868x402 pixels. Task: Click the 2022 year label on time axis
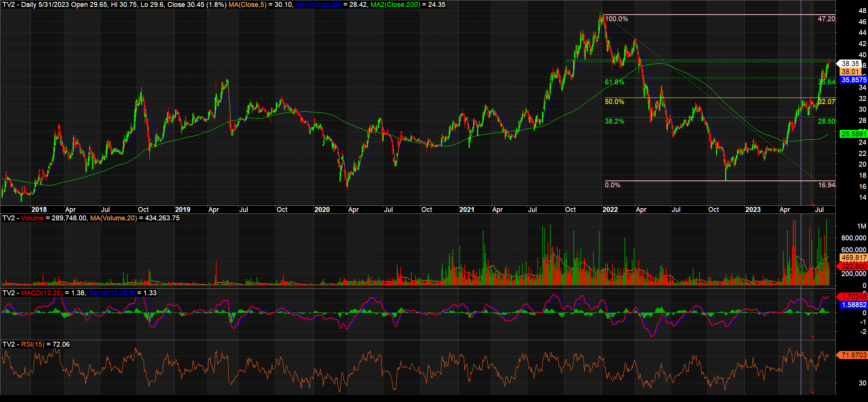tap(610, 210)
